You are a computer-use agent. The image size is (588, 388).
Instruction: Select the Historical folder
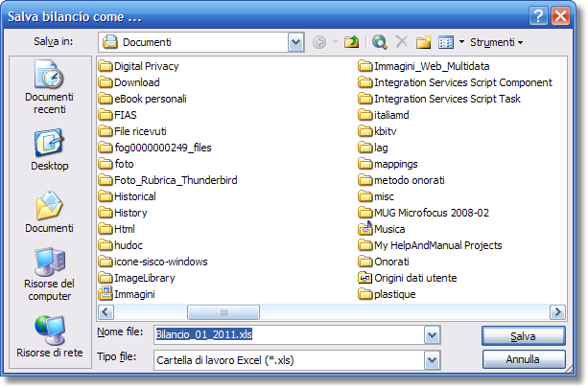pos(128,196)
